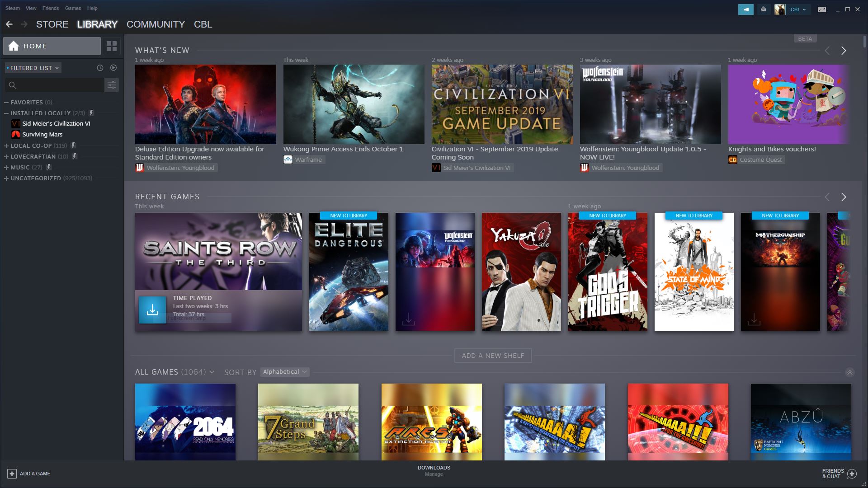
Task: Click Add a New Shelf button
Action: point(493,356)
